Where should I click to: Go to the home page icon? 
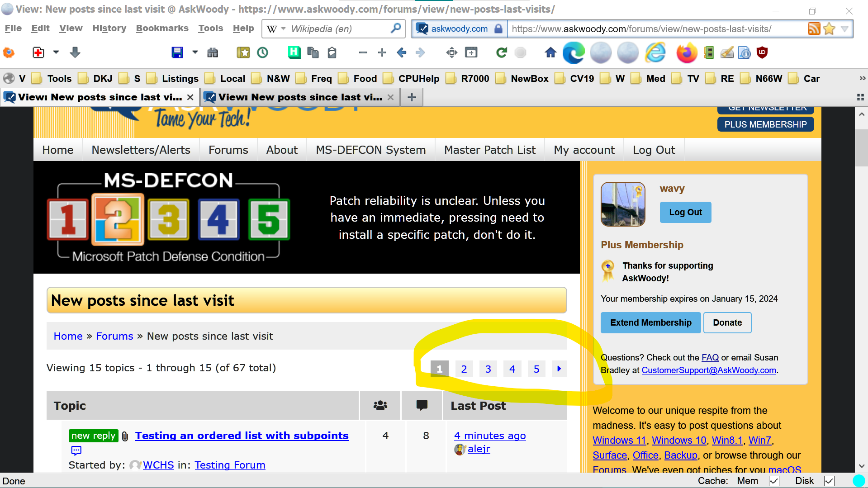(550, 52)
